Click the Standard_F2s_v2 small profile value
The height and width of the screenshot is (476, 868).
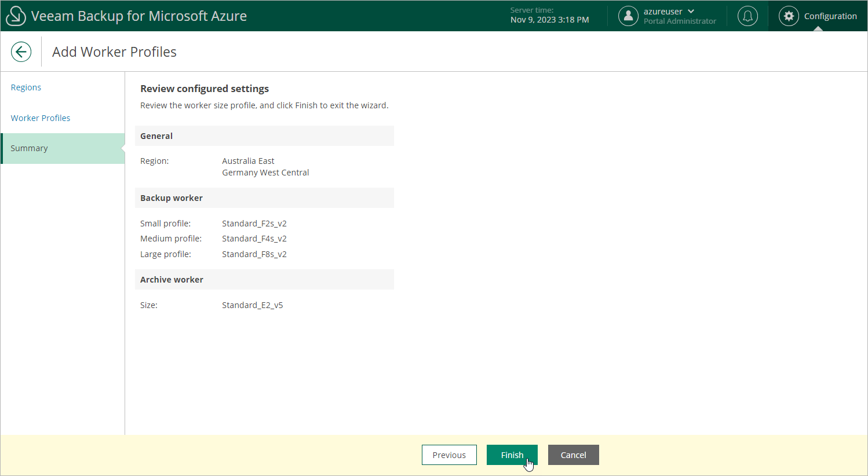point(254,224)
